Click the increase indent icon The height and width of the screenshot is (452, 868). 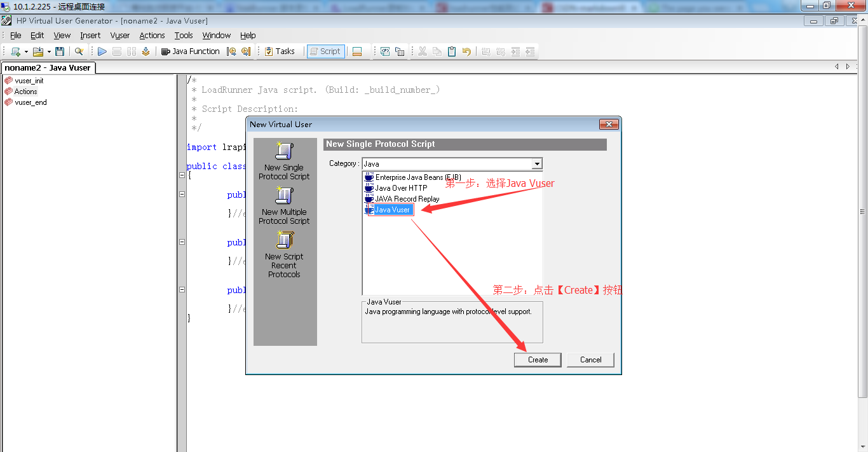(x=515, y=51)
